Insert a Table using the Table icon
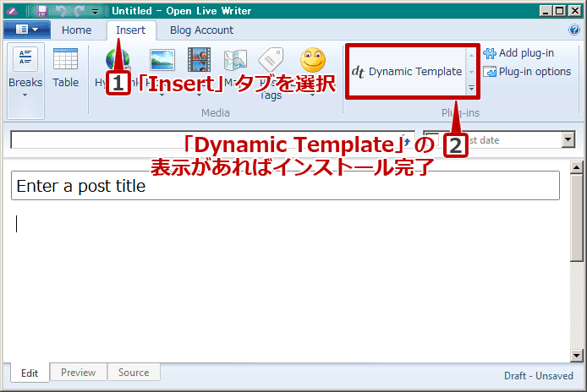This screenshot has width=587, height=392. click(x=65, y=59)
